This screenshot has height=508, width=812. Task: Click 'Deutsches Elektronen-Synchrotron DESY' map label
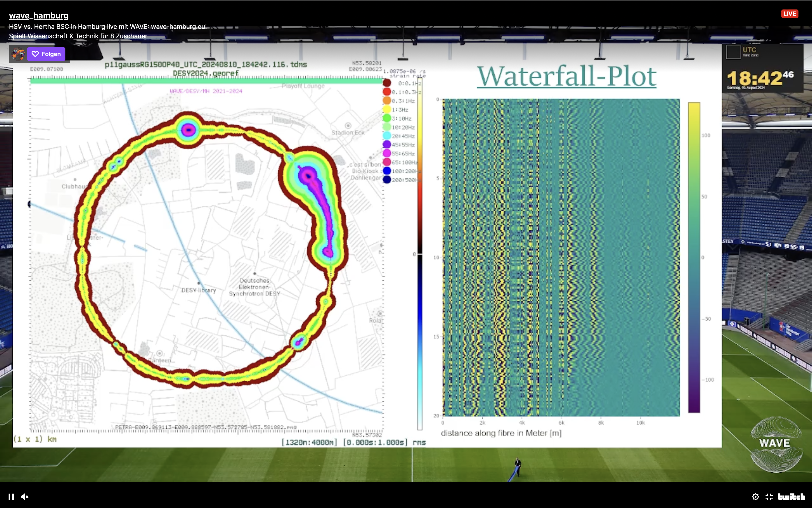pos(254,287)
